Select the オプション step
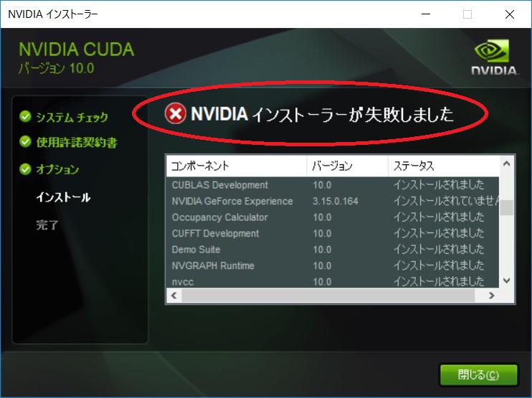 point(57,169)
